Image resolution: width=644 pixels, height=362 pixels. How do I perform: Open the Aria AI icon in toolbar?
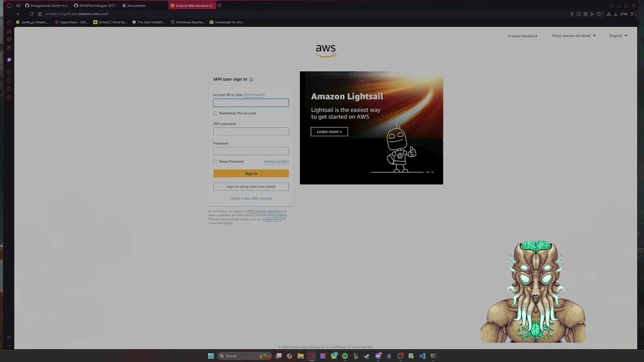(x=624, y=14)
